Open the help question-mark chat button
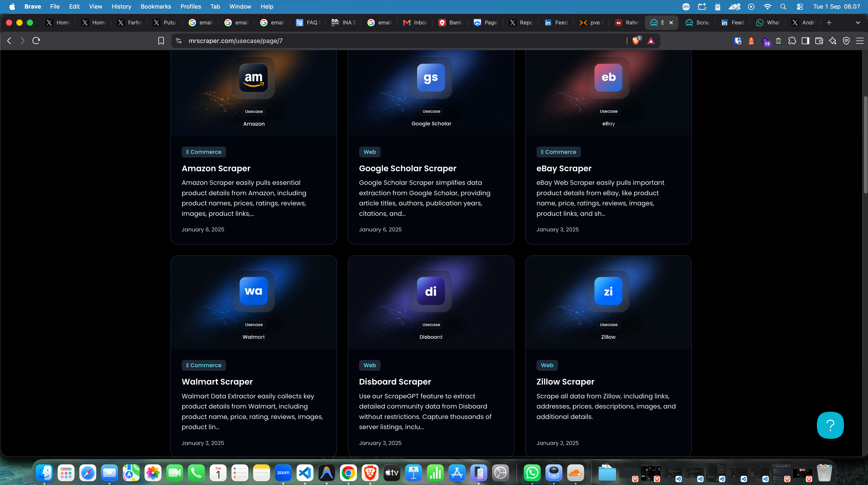The image size is (868, 485). pyautogui.click(x=830, y=425)
